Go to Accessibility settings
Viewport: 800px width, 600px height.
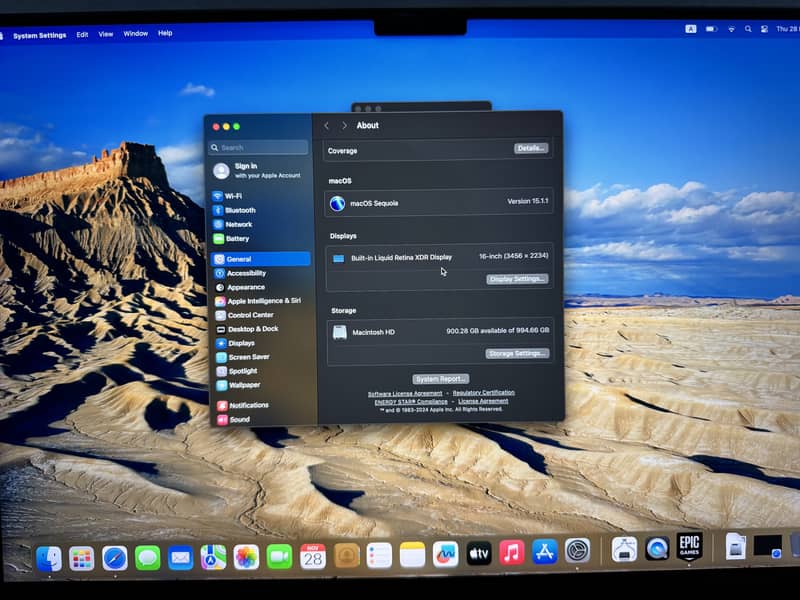coord(245,273)
